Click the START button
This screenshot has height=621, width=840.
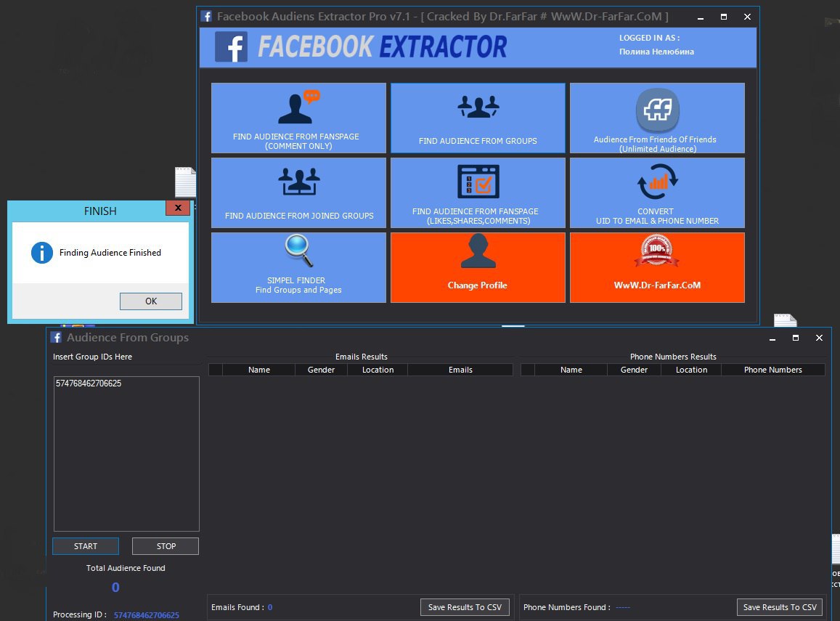(86, 546)
